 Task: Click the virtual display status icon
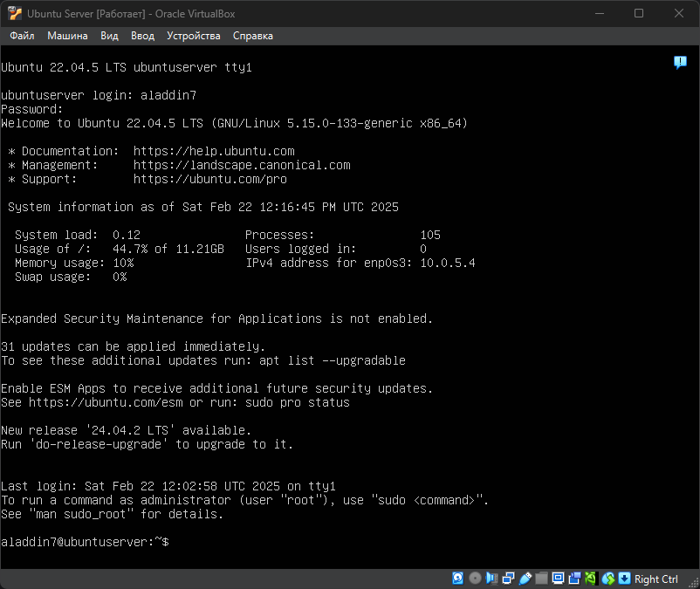coord(558,579)
